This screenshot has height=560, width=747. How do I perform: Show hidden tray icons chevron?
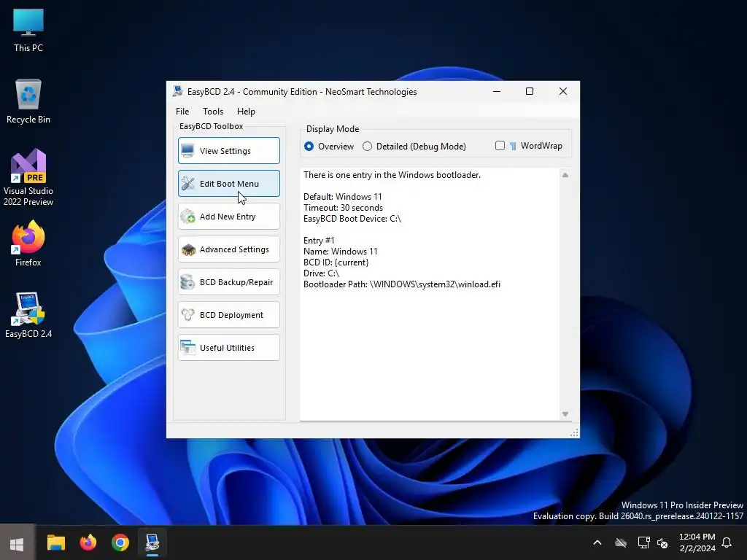[597, 542]
